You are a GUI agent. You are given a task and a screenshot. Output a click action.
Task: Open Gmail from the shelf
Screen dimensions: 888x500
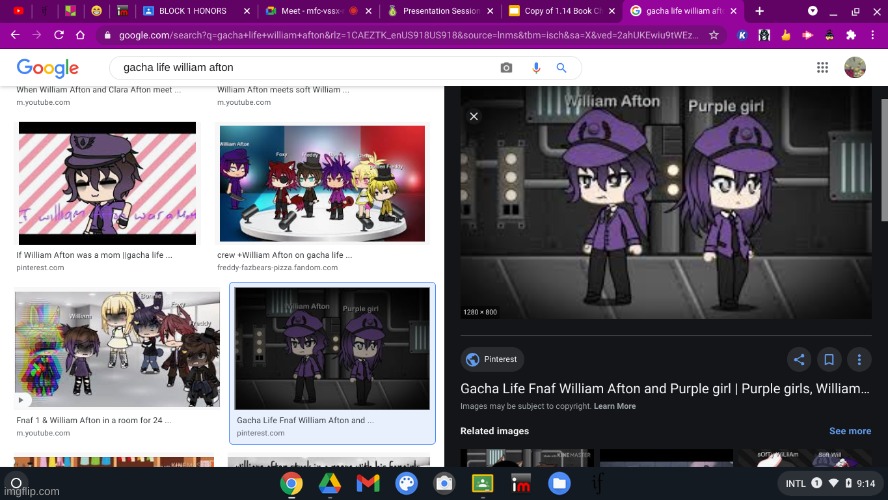point(368,484)
